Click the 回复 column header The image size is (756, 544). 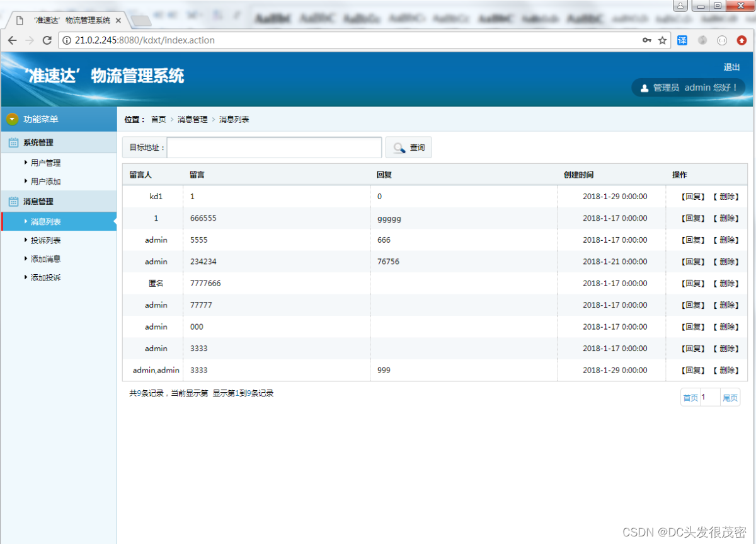click(384, 175)
